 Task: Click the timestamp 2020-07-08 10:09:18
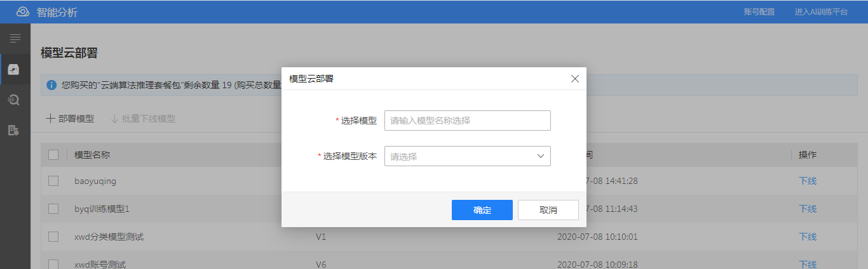tap(597, 264)
